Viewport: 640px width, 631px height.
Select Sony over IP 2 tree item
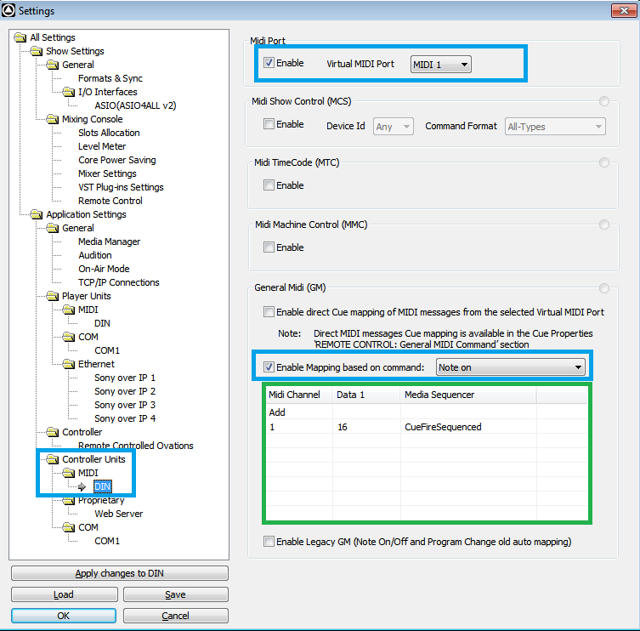(x=125, y=391)
